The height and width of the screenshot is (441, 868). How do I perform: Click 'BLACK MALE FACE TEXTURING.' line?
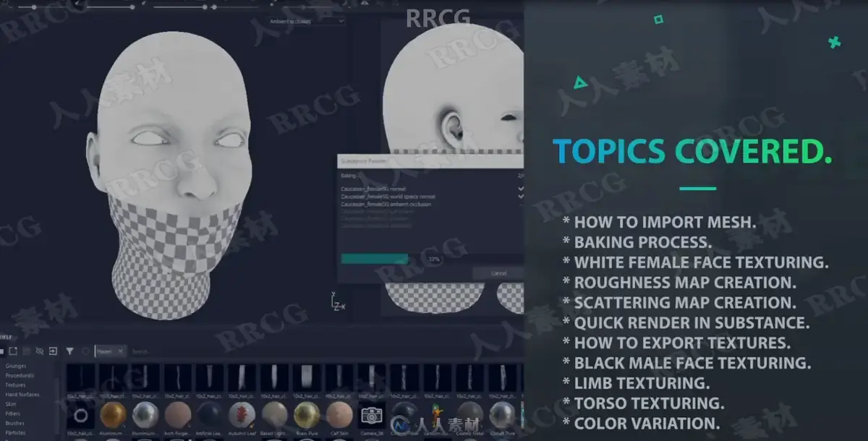point(686,363)
